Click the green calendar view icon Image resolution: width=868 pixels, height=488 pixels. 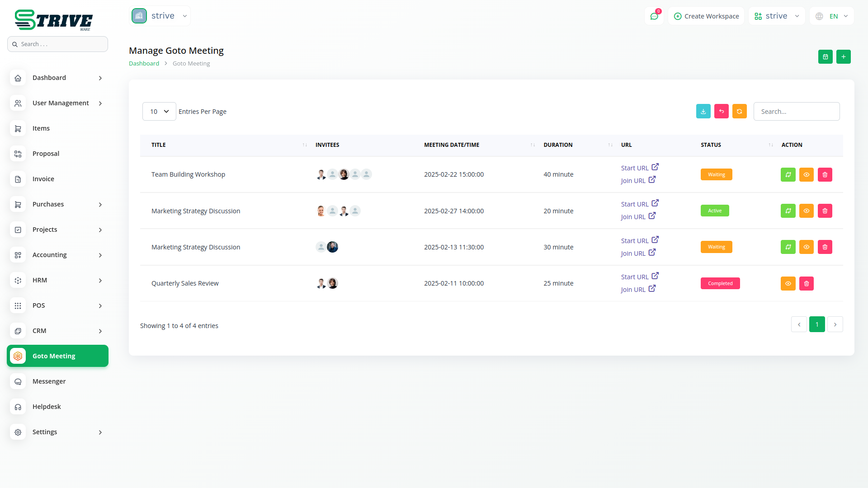point(825,57)
